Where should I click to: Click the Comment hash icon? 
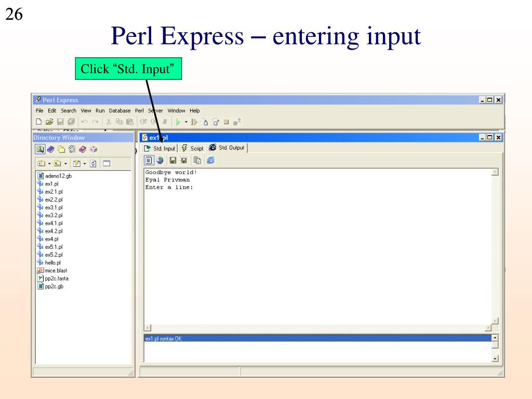coord(165,122)
